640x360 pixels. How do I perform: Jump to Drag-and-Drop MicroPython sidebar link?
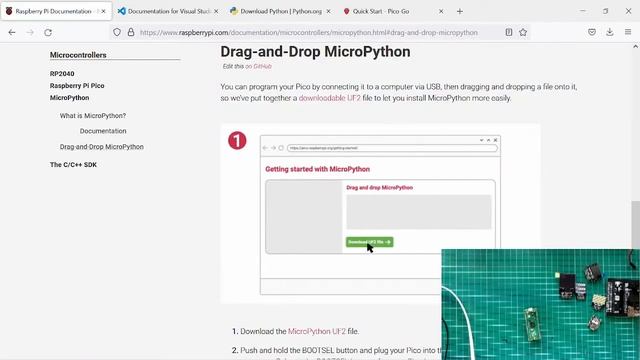pos(102,147)
